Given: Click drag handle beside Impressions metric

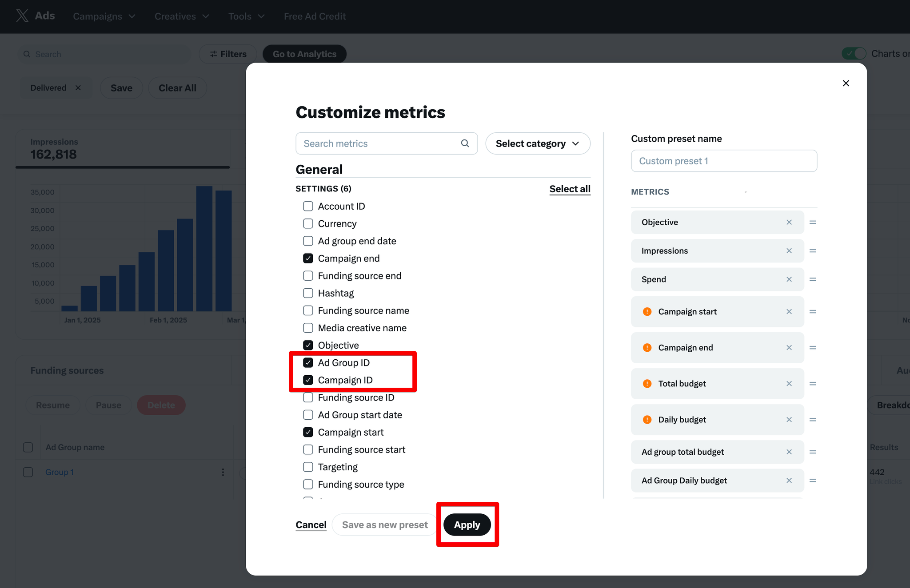Looking at the screenshot, I should 813,251.
